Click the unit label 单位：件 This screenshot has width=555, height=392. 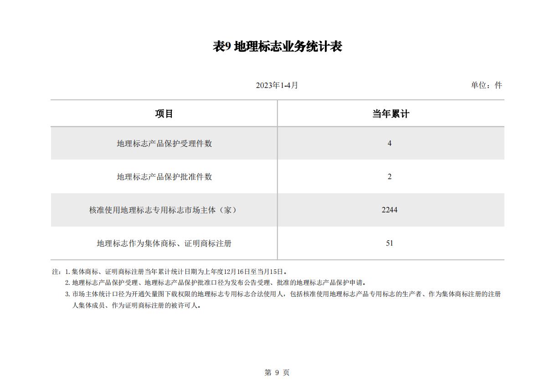487,85
